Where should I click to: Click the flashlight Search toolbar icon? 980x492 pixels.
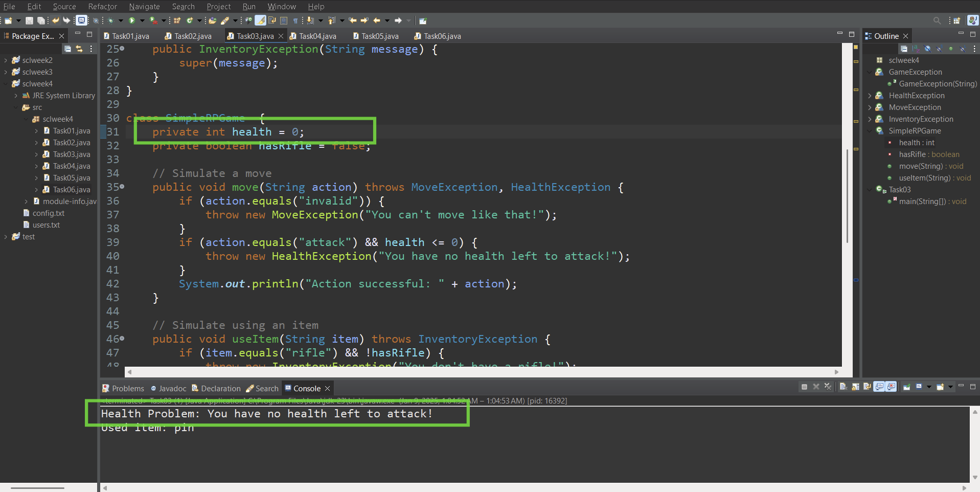[225, 20]
